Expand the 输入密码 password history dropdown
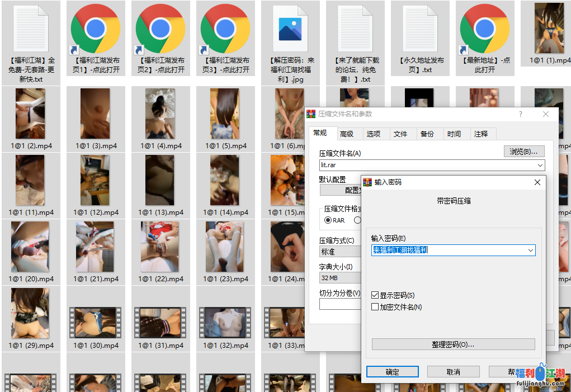The image size is (571, 392). pyautogui.click(x=530, y=251)
